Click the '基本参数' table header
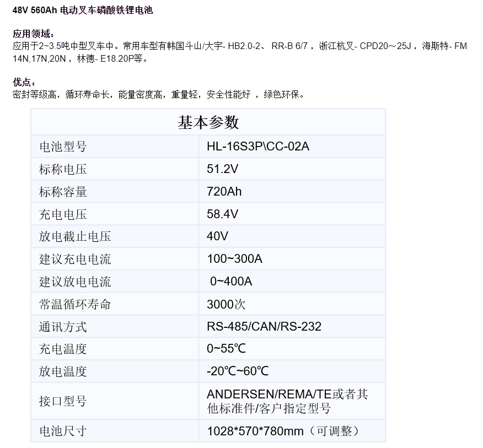The height and width of the screenshot is (448, 483). click(208, 122)
